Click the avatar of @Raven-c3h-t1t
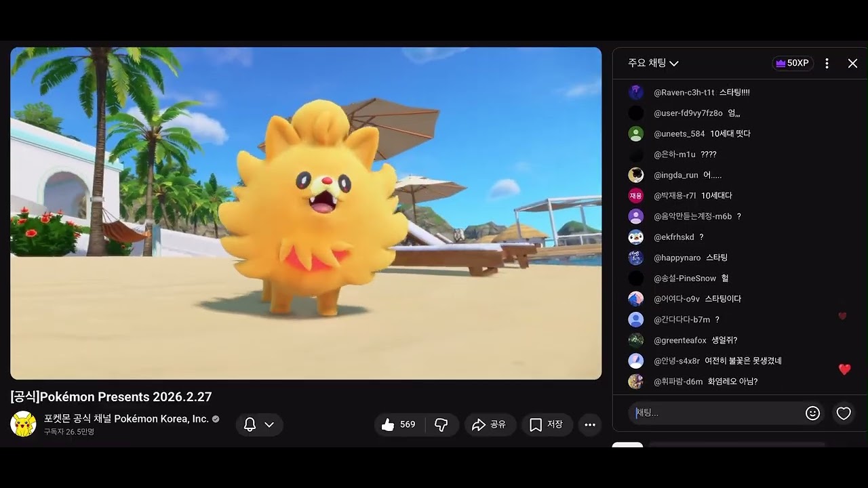The width and height of the screenshot is (868, 488). [x=635, y=92]
